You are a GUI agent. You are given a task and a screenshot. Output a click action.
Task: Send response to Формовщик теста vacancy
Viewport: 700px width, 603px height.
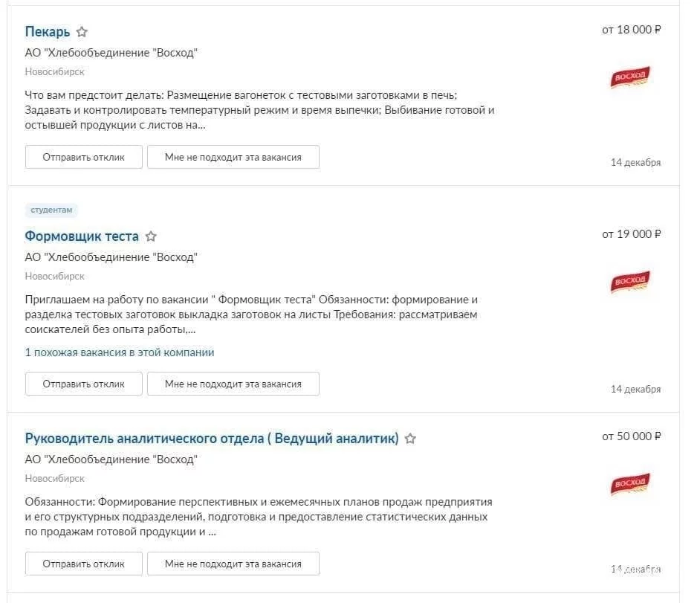[x=83, y=384]
